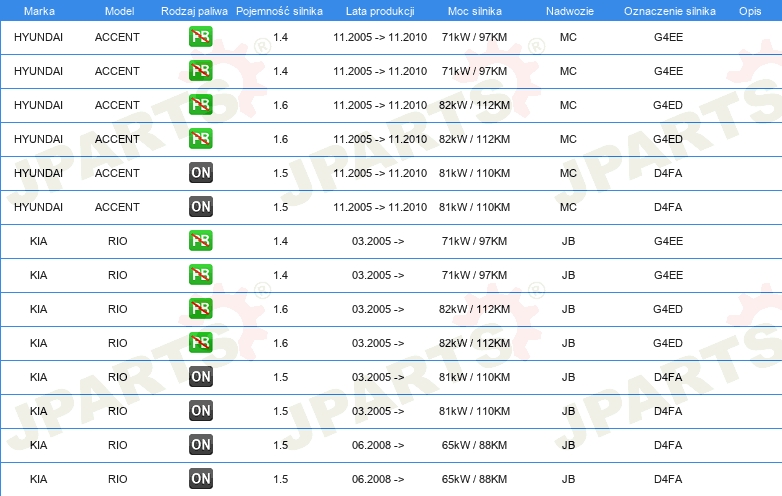Click petrol icon in second Kia Rio 1.4 row
This screenshot has height=496, width=782.
pos(200,275)
